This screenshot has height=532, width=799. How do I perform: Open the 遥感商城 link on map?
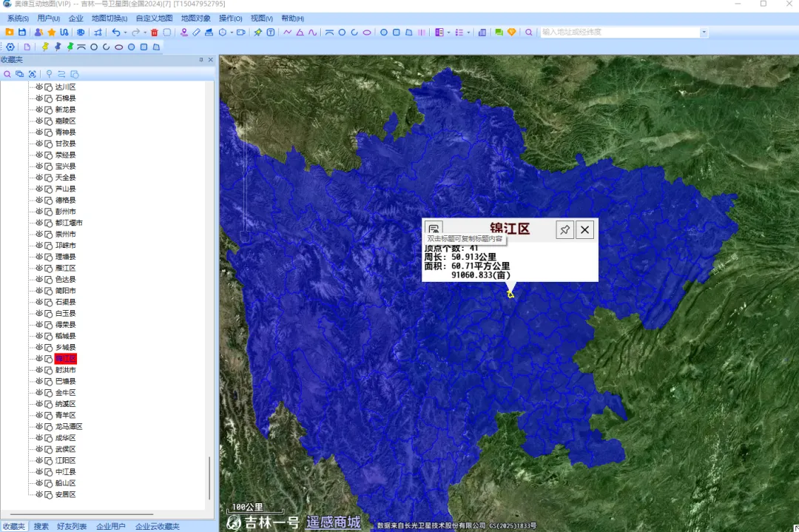(333, 522)
